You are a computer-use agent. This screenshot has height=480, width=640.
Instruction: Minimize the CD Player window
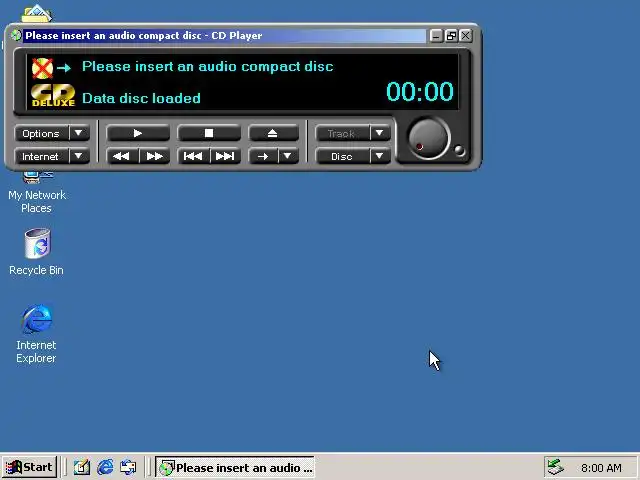click(436, 36)
